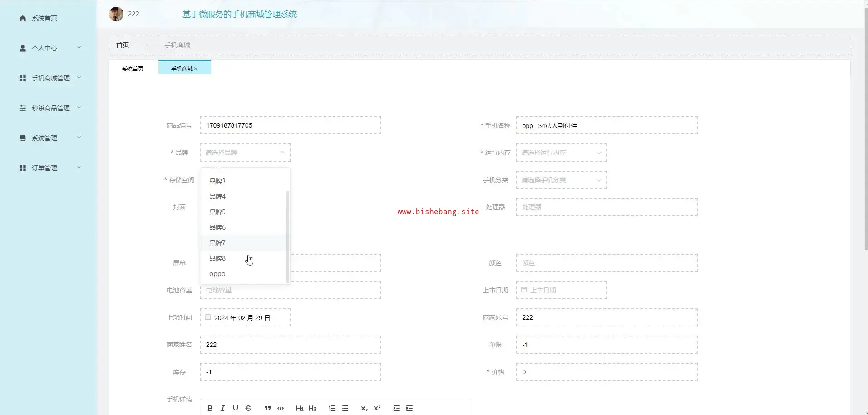Click the 手机名称 input field
Image resolution: width=868 pixels, height=415 pixels.
pos(607,125)
